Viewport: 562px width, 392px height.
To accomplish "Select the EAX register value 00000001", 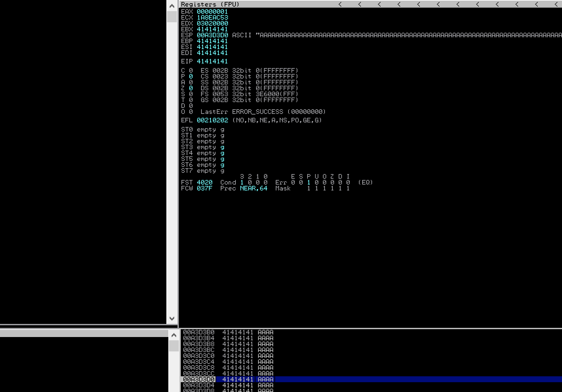I will tap(212, 11).
